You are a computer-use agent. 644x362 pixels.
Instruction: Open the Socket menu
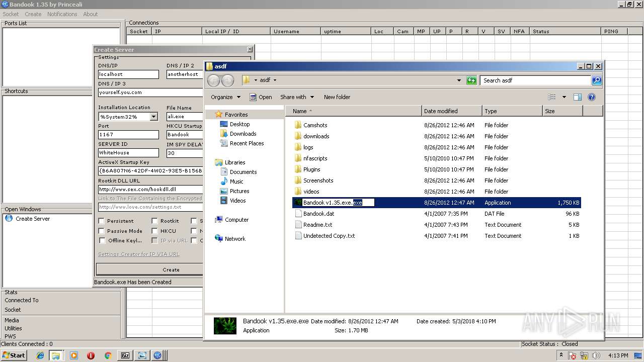11,14
